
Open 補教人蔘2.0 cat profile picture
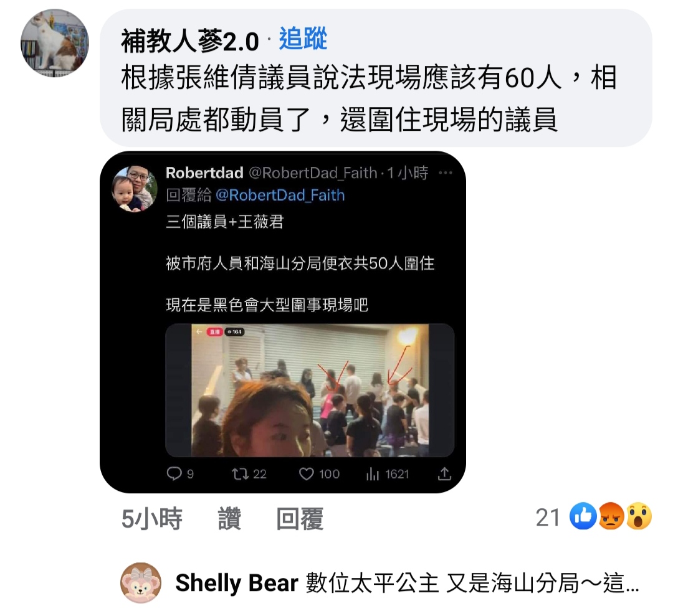pos(54,43)
